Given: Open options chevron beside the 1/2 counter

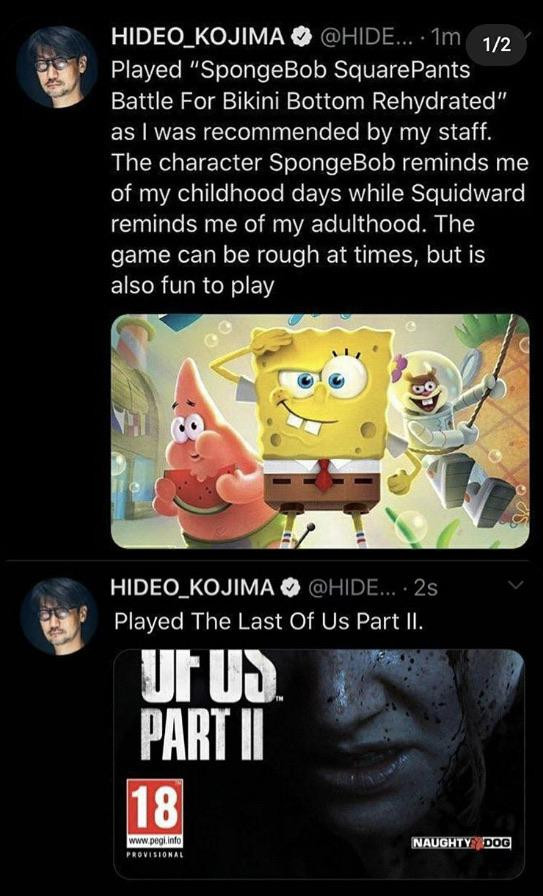Looking at the screenshot, I should pos(527,35).
